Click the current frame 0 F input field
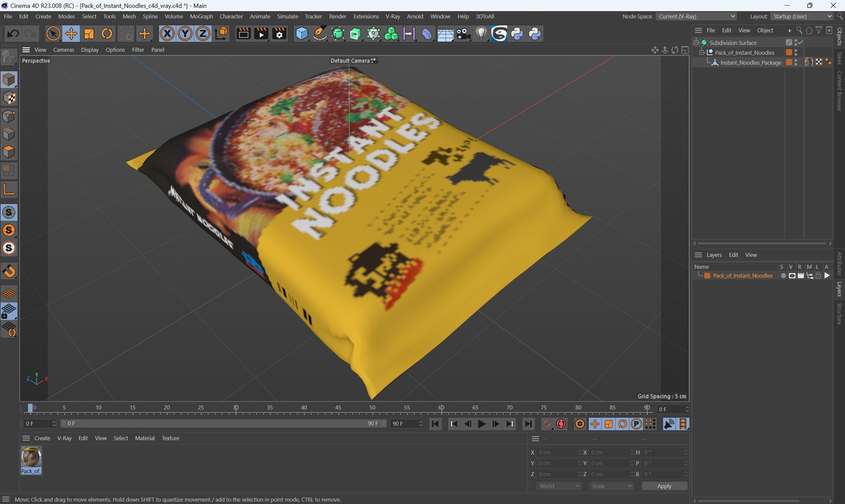 (40, 424)
